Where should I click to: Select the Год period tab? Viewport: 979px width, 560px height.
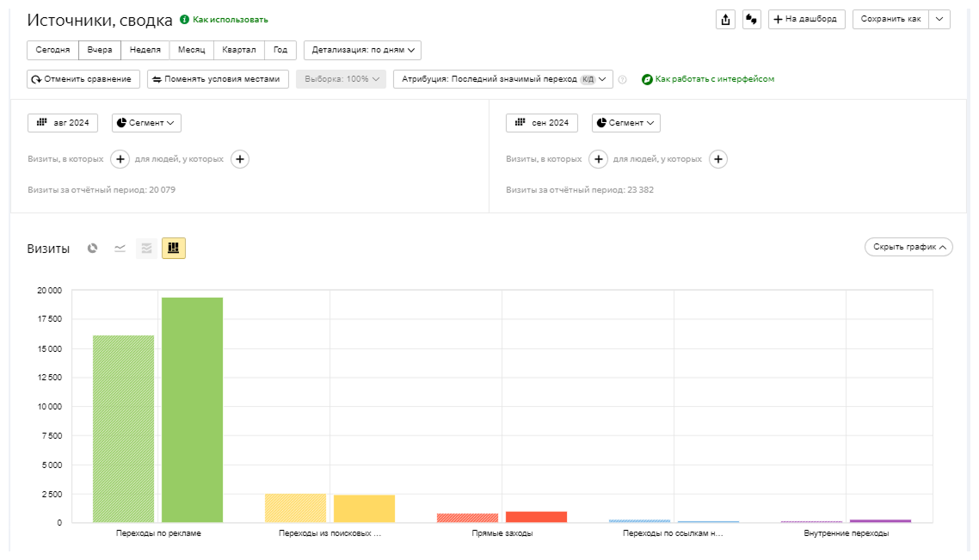pyautogui.click(x=280, y=50)
